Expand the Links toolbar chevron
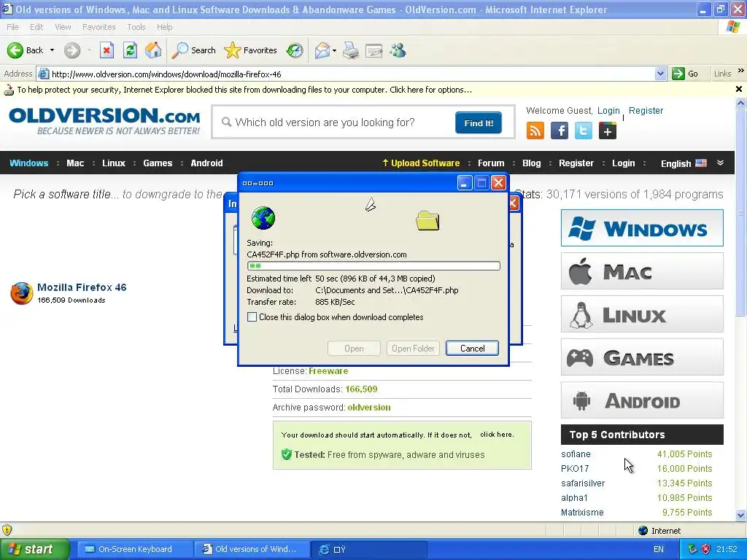Screen dimensions: 747x560 (741, 71)
